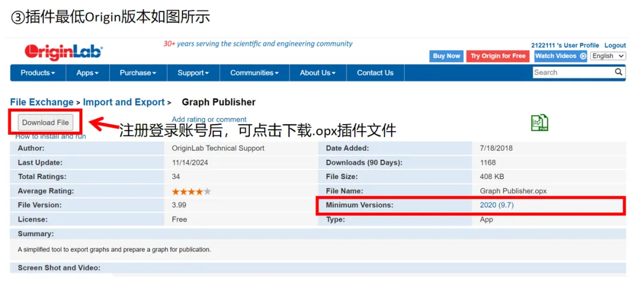This screenshot has height=294, width=644.
Task: Click the Download File button
Action: coord(45,122)
